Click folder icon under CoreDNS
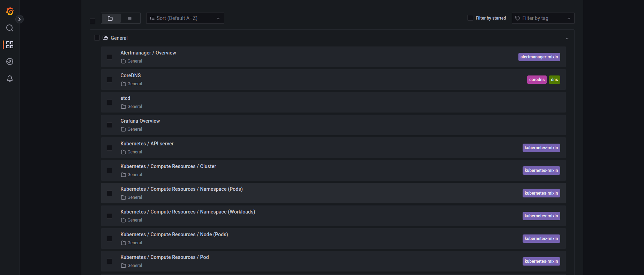This screenshot has width=644, height=275. coord(123,84)
